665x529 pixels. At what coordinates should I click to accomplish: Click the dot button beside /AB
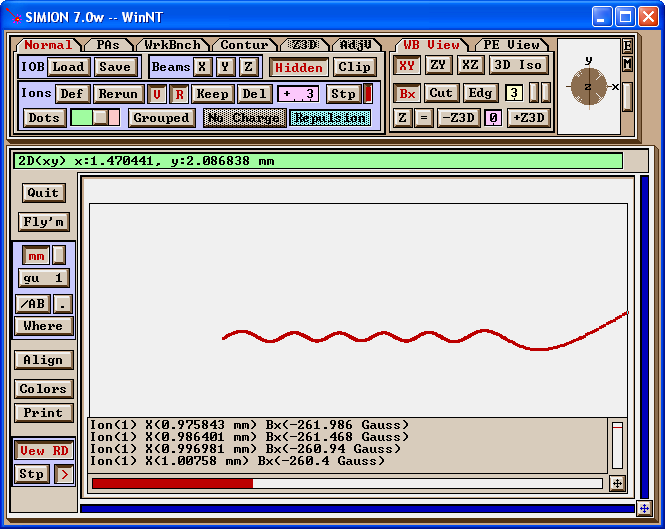coord(63,304)
